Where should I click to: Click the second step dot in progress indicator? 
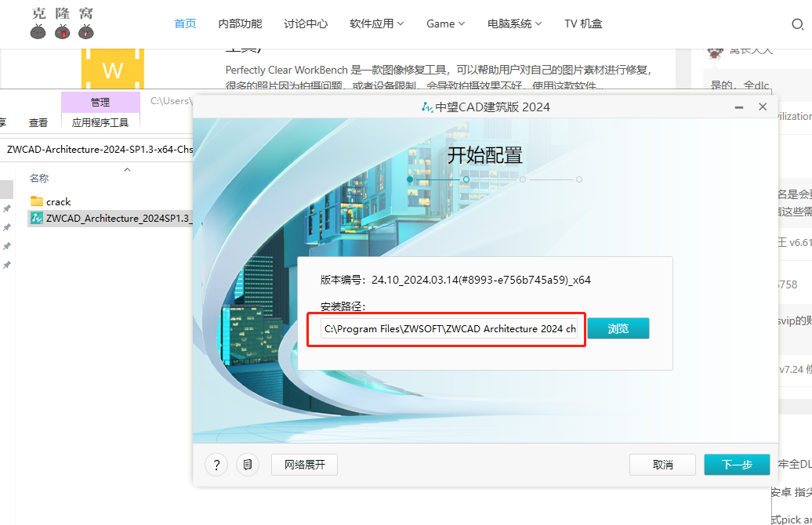coord(466,179)
